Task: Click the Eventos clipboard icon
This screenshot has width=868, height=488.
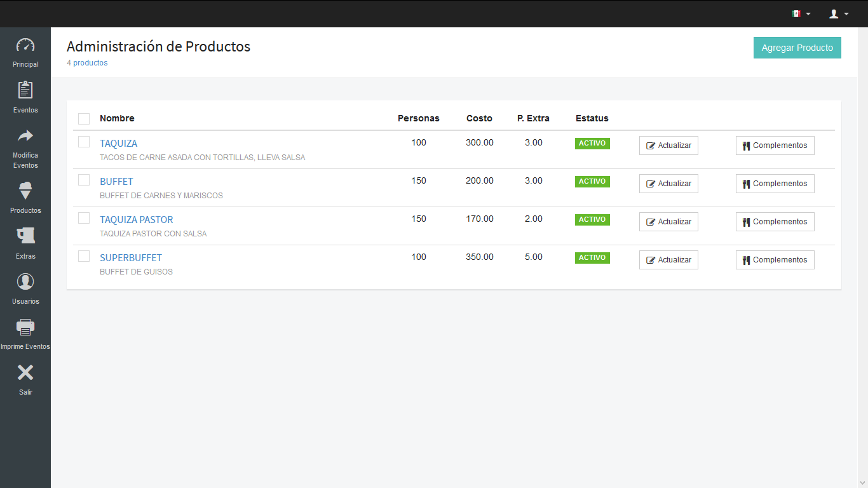Action: click(x=25, y=90)
